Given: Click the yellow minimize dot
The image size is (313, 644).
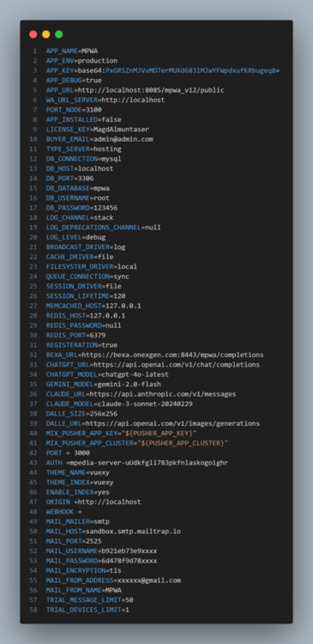Looking at the screenshot, I should click(x=46, y=34).
